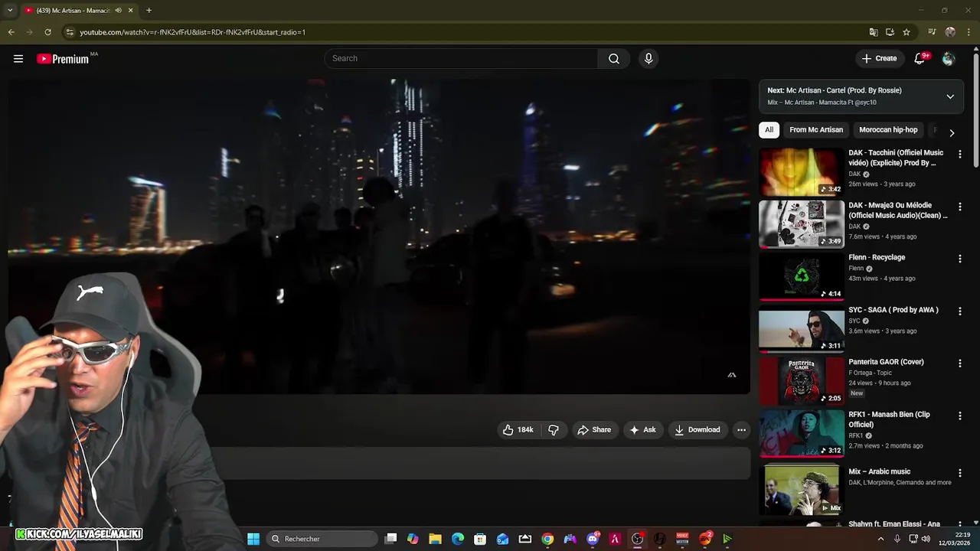Image resolution: width=980 pixels, height=551 pixels.
Task: Like the video with 184k likes
Action: pyautogui.click(x=518, y=430)
